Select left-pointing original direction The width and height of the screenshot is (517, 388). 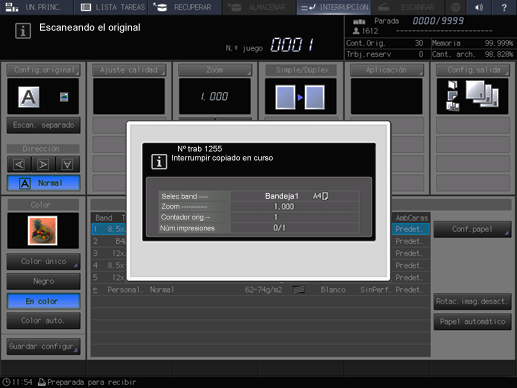click(19, 164)
